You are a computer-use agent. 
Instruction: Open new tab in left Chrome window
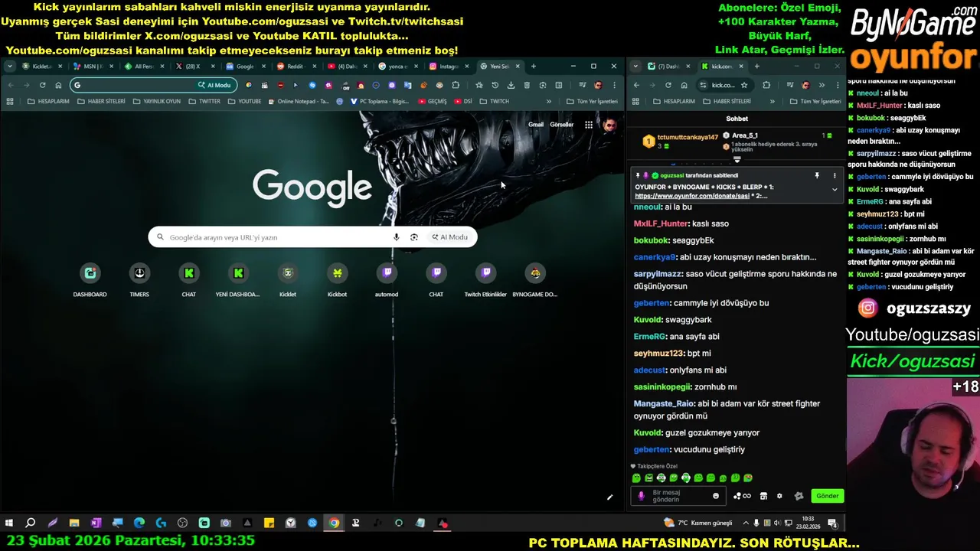pos(534,67)
